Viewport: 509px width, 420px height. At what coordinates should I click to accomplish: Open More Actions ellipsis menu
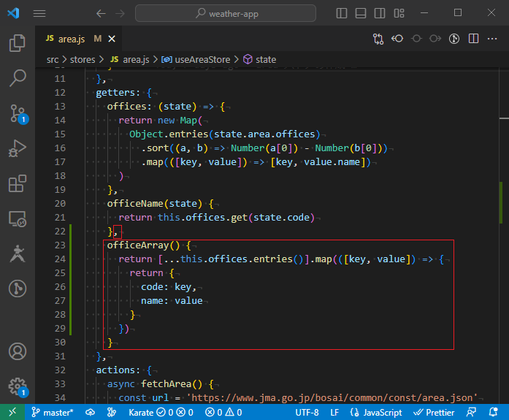(x=492, y=39)
